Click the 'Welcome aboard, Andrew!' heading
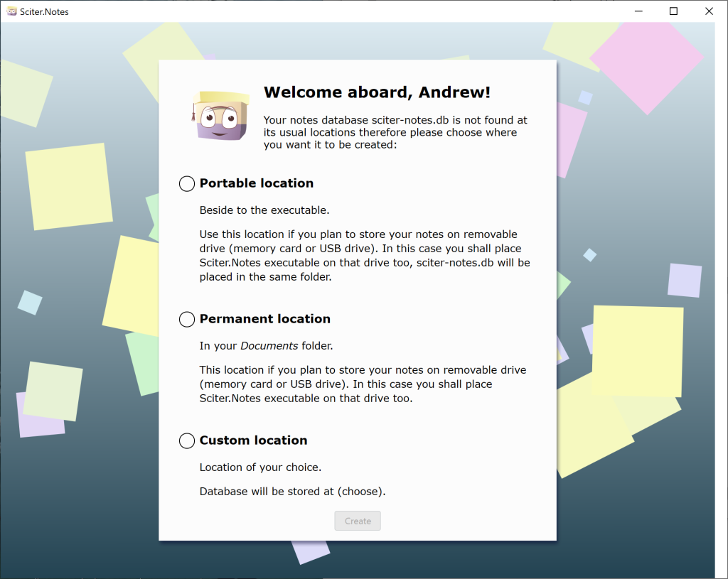This screenshot has height=579, width=728. 377,92
